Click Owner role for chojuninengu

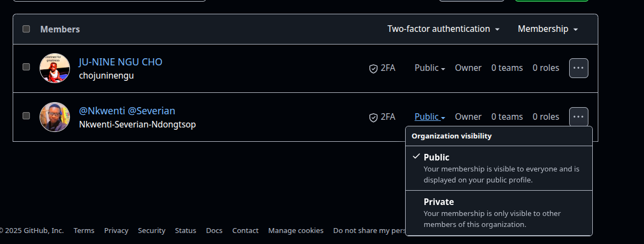(x=468, y=68)
